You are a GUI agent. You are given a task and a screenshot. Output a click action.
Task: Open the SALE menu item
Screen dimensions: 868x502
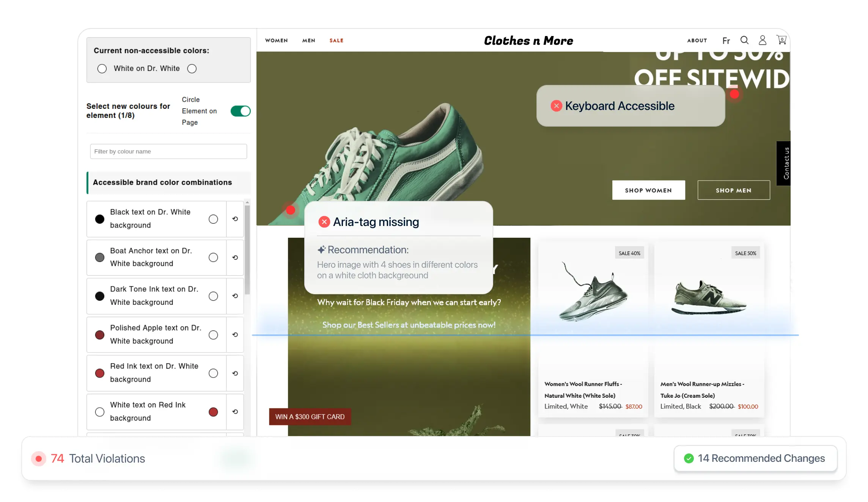[x=336, y=41]
